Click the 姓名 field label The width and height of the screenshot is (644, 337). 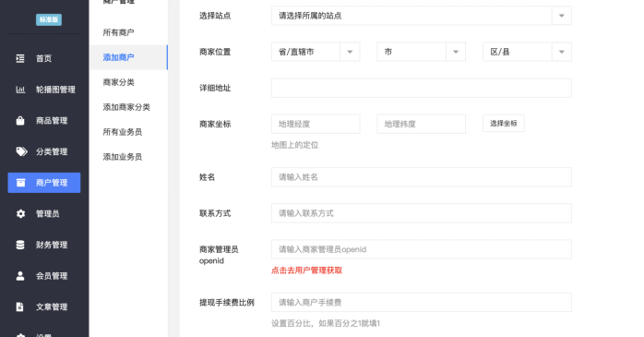pos(207,177)
